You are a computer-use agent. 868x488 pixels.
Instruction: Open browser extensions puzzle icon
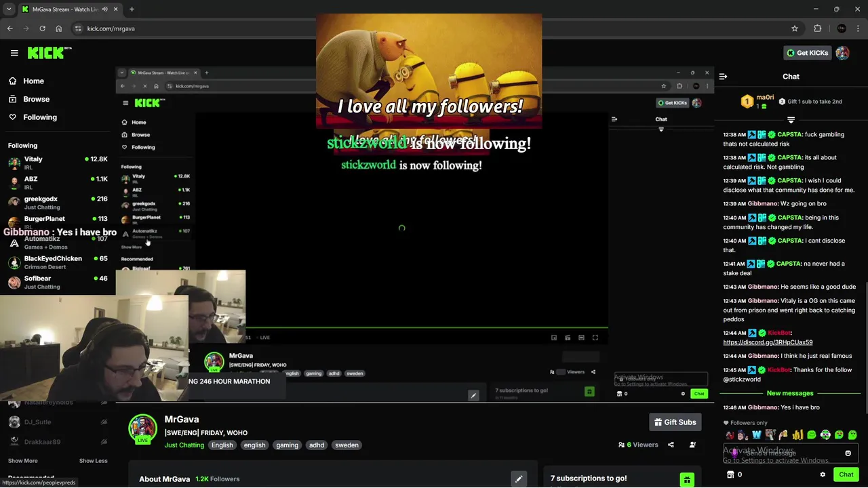[x=817, y=28]
